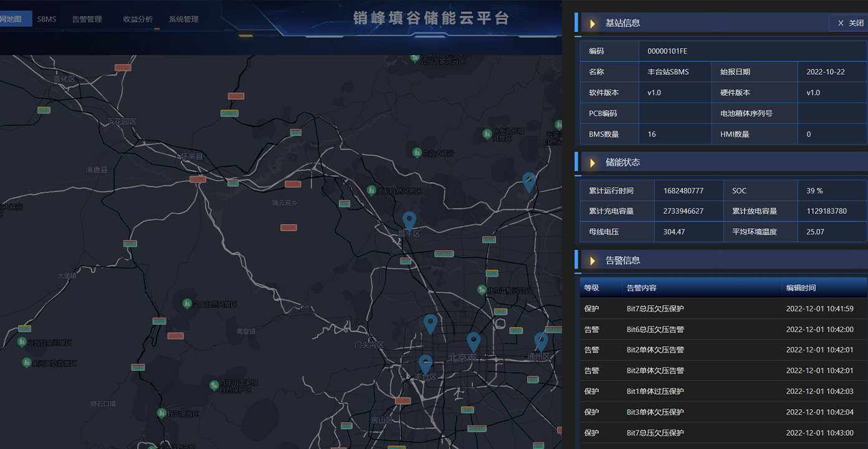
Task: Select the station pin above 北京市 label
Action: coord(474,341)
